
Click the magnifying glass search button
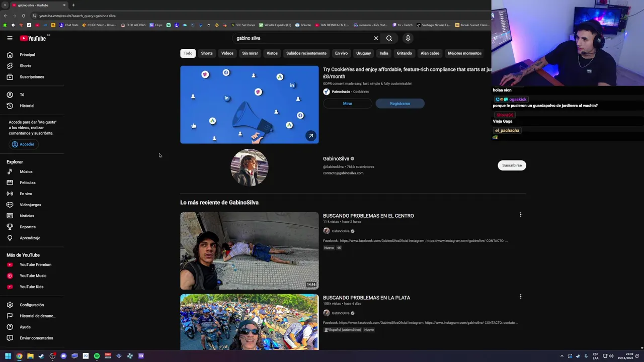point(389,38)
